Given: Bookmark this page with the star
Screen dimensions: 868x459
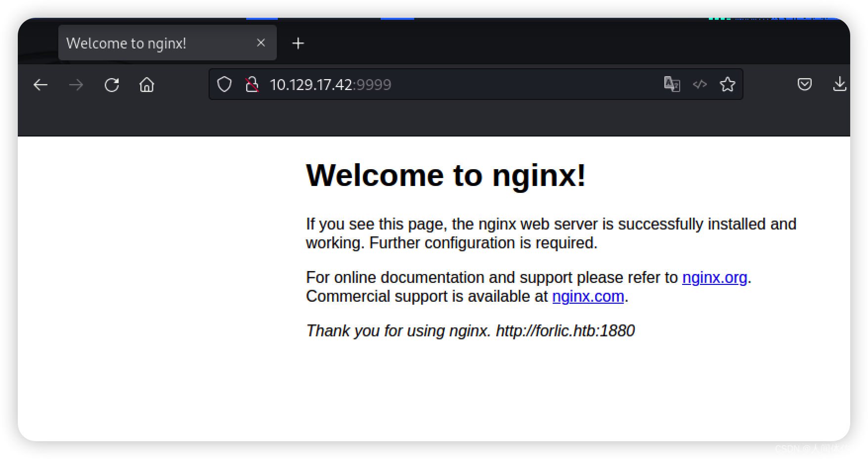Looking at the screenshot, I should [727, 85].
